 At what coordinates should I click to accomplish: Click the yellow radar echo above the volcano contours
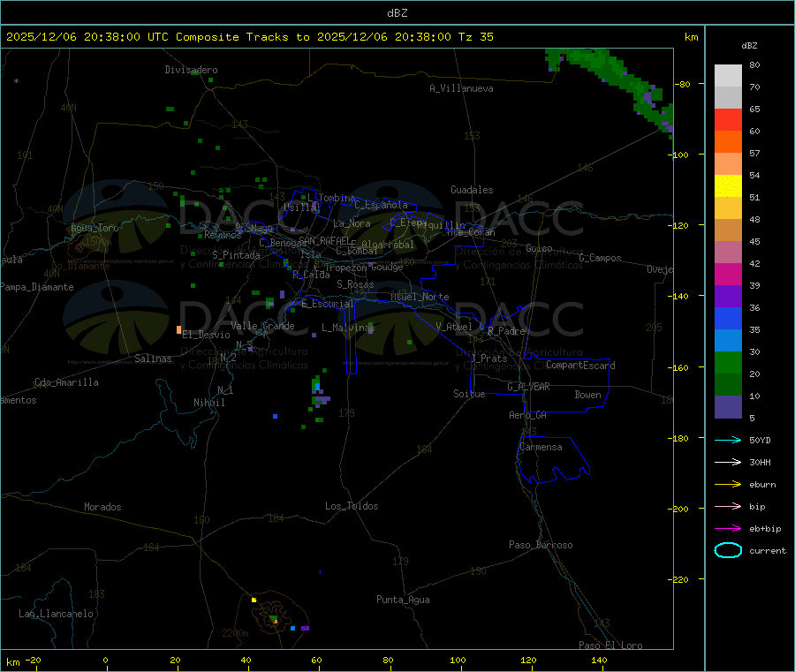254,600
